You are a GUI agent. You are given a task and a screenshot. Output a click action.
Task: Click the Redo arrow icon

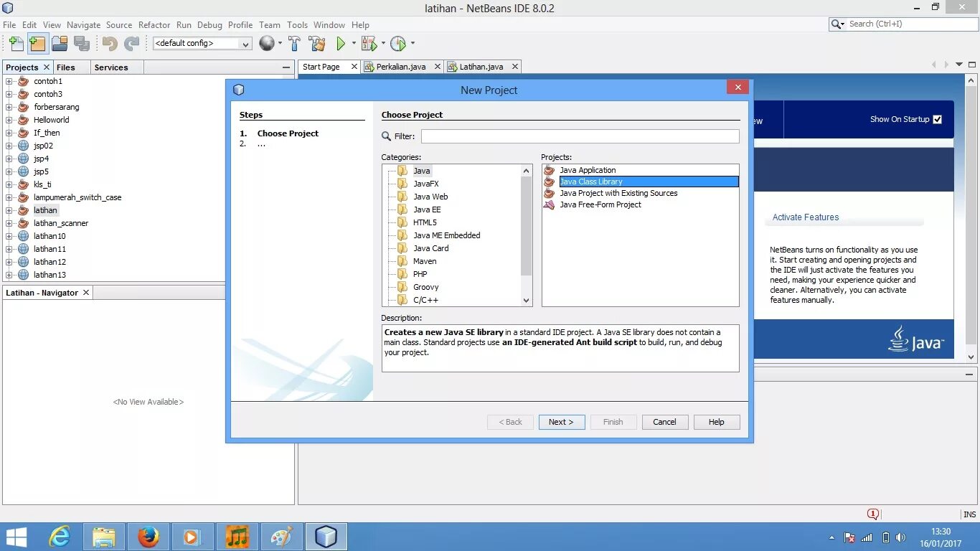[131, 44]
